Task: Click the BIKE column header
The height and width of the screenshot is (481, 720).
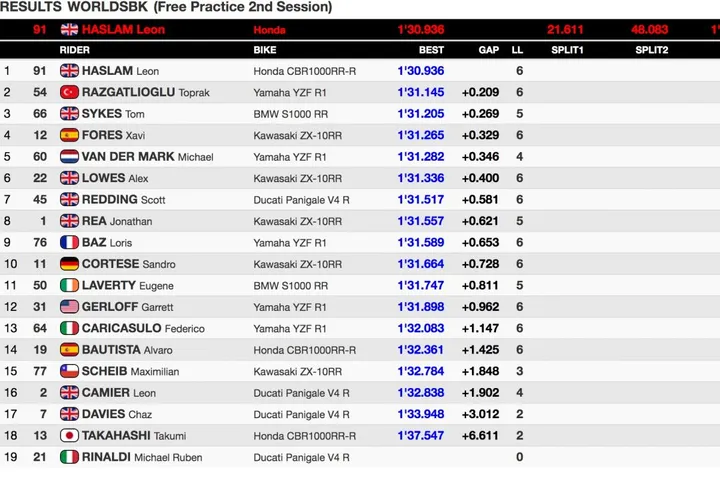Action: click(x=265, y=50)
